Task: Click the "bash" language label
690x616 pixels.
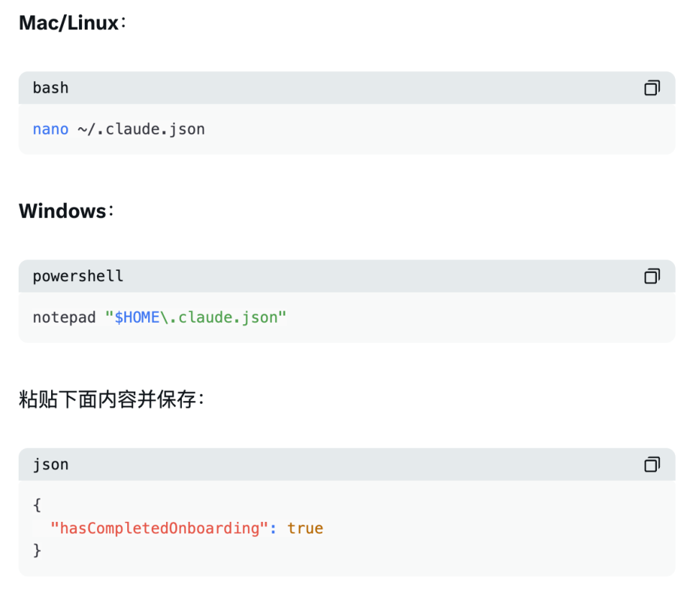Action: (x=50, y=88)
